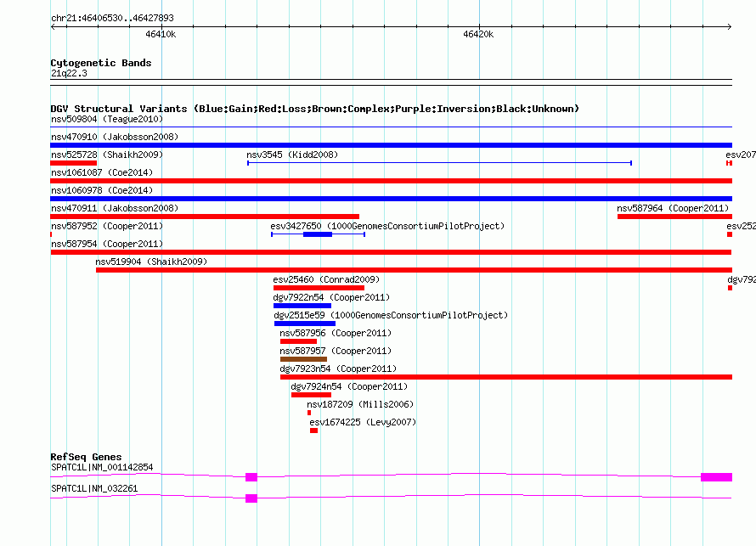Image resolution: width=756 pixels, height=546 pixels.
Task: Open the nsv525728 (Shaikh2009) variant
Action: click(73, 163)
